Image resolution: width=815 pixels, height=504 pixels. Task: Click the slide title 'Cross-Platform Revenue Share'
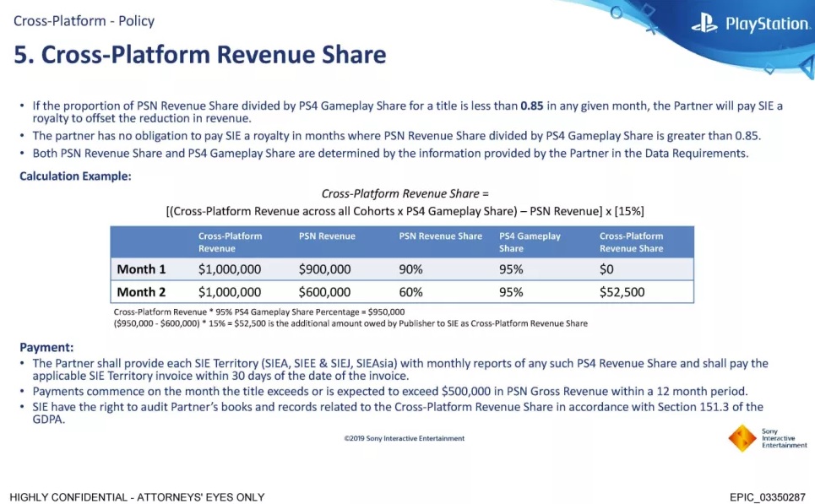click(x=200, y=55)
